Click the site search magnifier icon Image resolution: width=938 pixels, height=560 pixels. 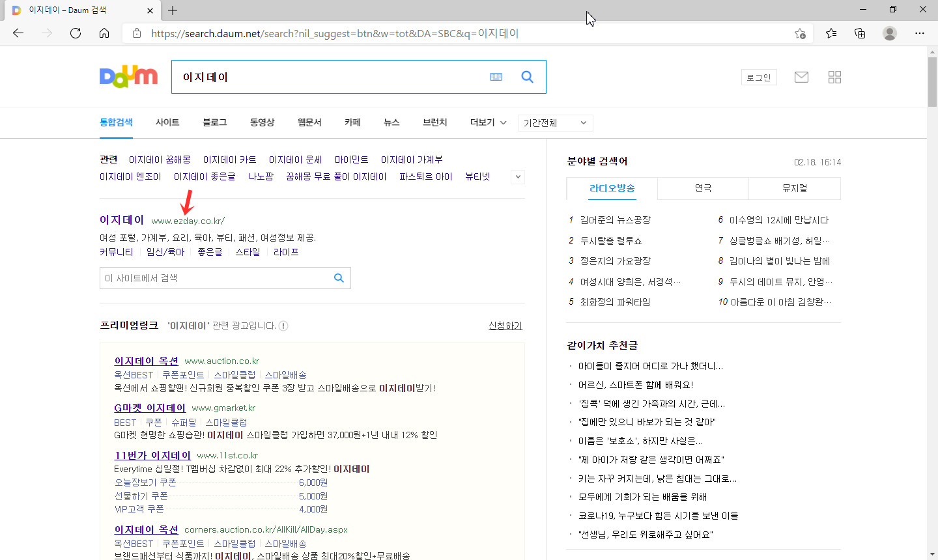pos(339,278)
